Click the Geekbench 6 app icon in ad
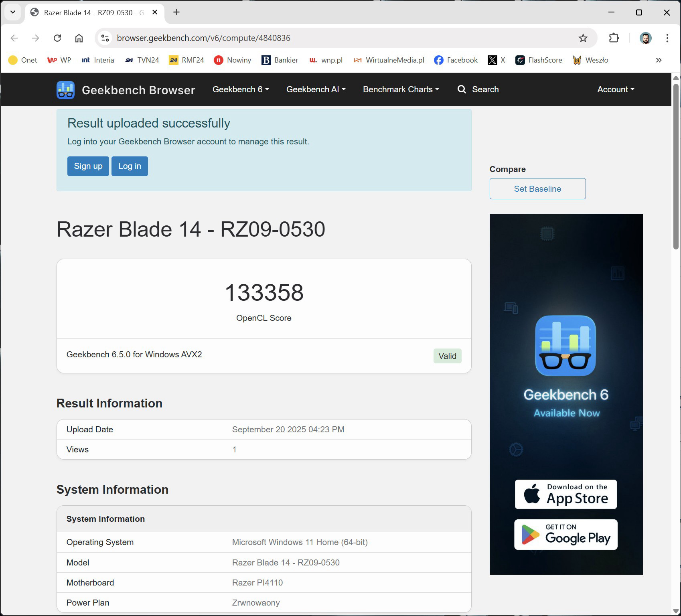Screen dimensions: 681x616 pyautogui.click(x=565, y=346)
